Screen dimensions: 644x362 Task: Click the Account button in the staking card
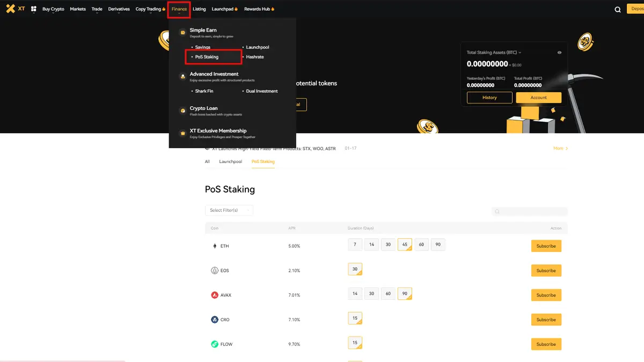click(539, 98)
